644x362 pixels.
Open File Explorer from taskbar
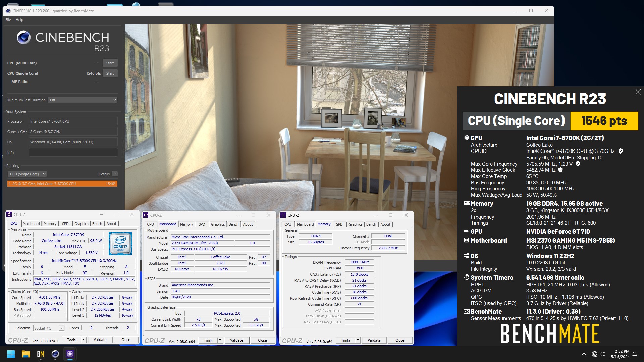pyautogui.click(x=26, y=354)
